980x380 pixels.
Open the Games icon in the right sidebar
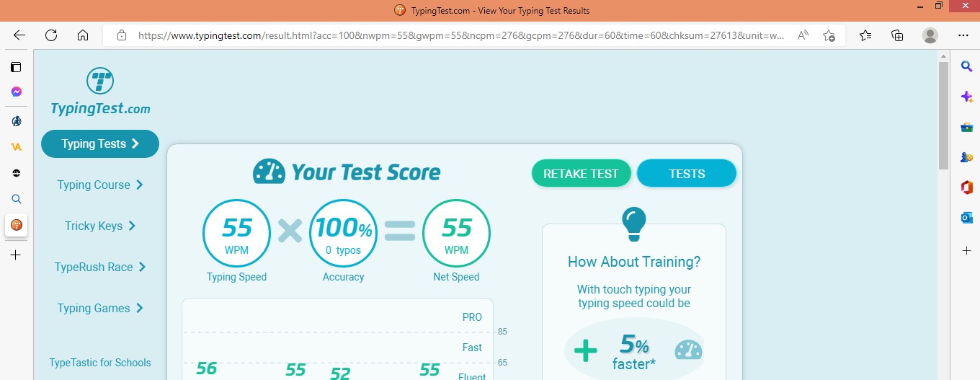(967, 157)
